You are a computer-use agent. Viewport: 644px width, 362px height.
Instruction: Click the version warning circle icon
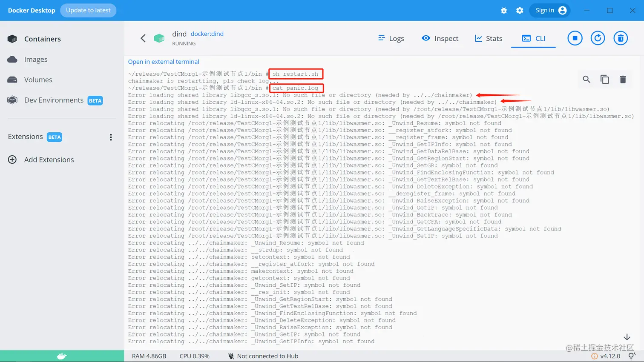click(x=595, y=356)
